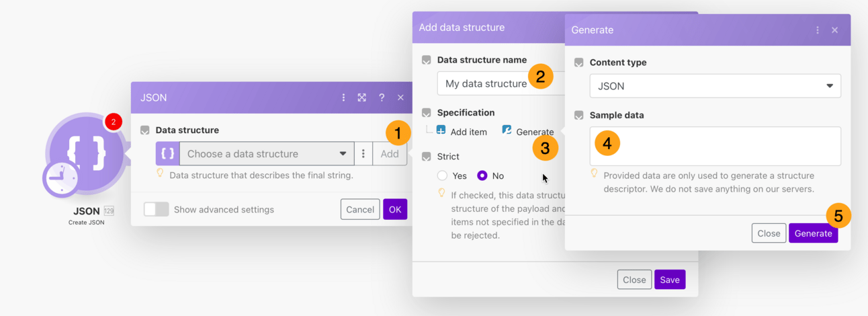Screen dimensions: 868x316
Task: Open JSON dialog three-dot options menu
Action: click(x=343, y=97)
